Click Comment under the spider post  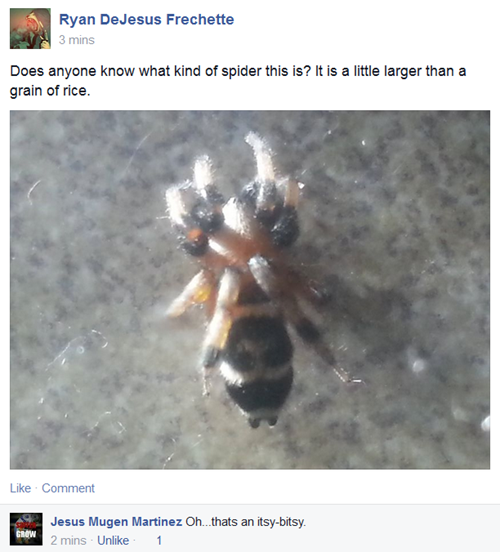68,488
